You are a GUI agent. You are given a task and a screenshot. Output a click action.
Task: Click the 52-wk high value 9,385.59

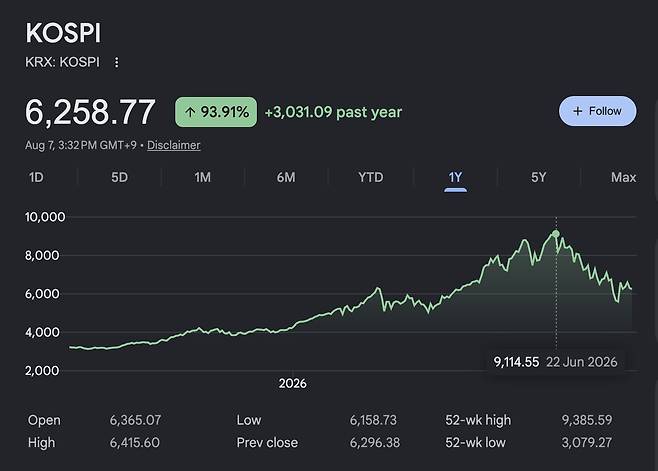click(x=587, y=420)
